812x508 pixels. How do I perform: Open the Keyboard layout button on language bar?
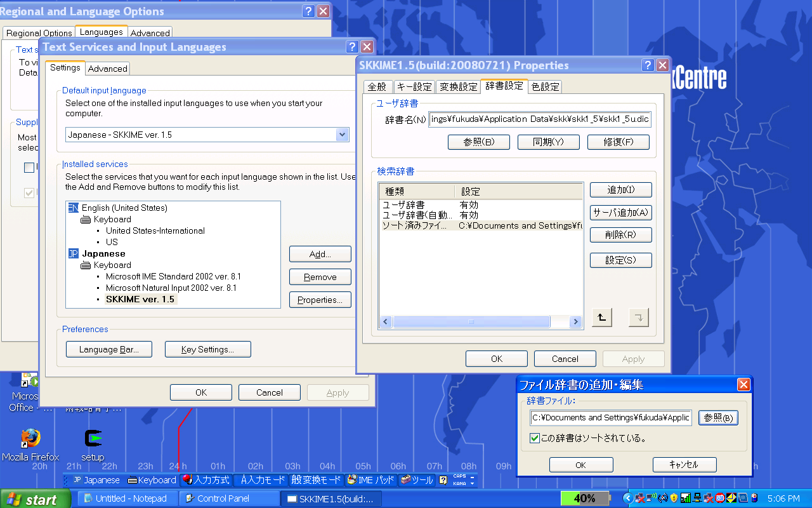(152, 480)
